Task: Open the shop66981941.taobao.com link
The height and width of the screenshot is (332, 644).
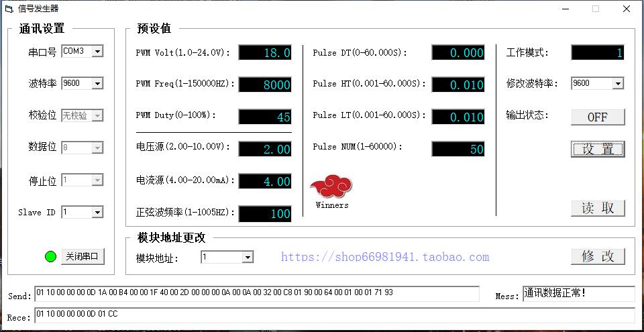Action: pyautogui.click(x=384, y=257)
